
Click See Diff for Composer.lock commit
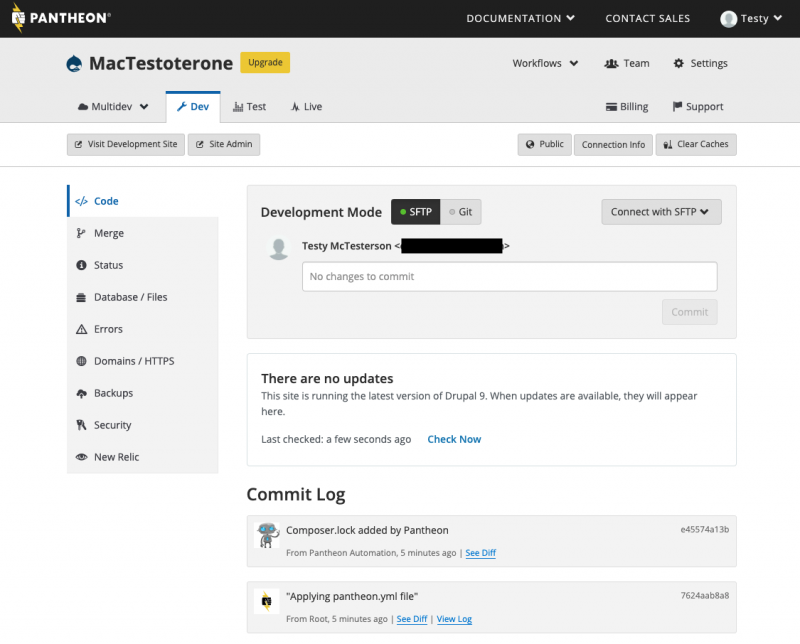[481, 553]
